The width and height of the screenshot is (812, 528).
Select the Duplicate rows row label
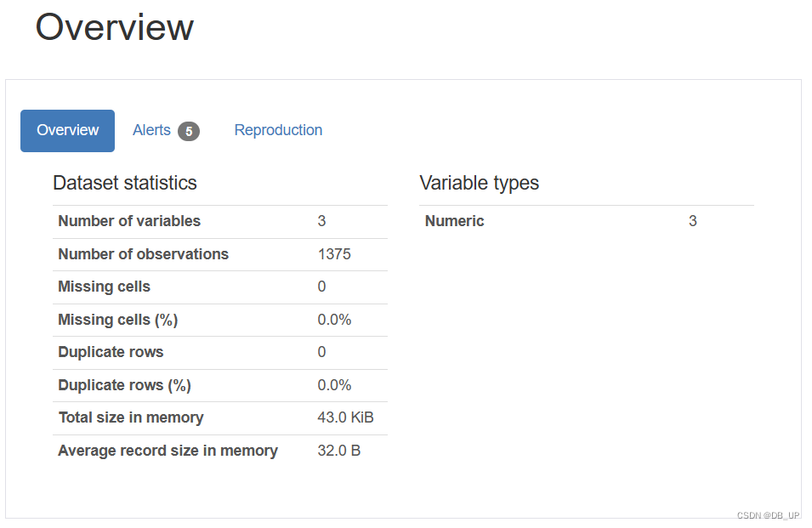pyautogui.click(x=111, y=352)
